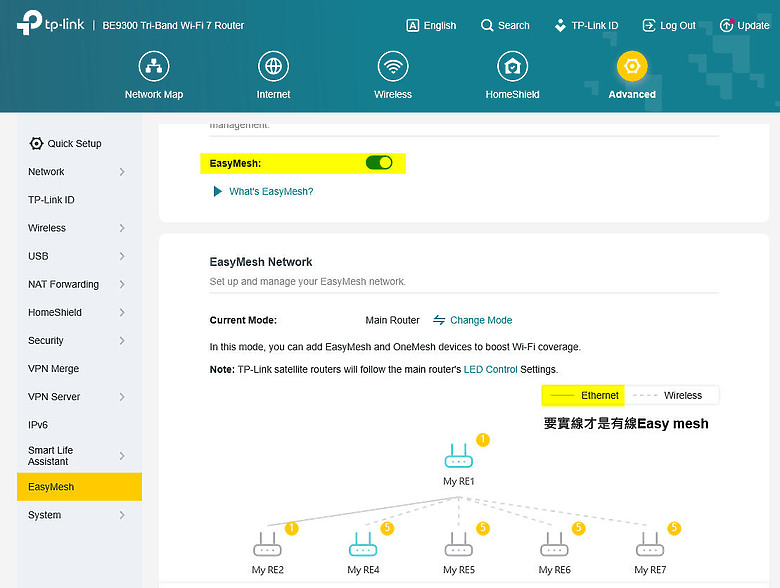Screen dimensions: 780x588
Task: Expand the Wireless sidebar chevron
Action: tap(122, 228)
